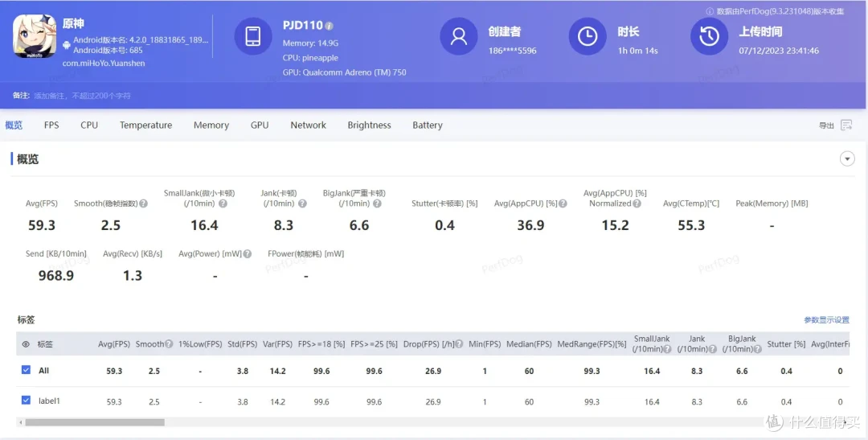Open the Brightness tab
This screenshot has height=440, width=868.
(369, 125)
